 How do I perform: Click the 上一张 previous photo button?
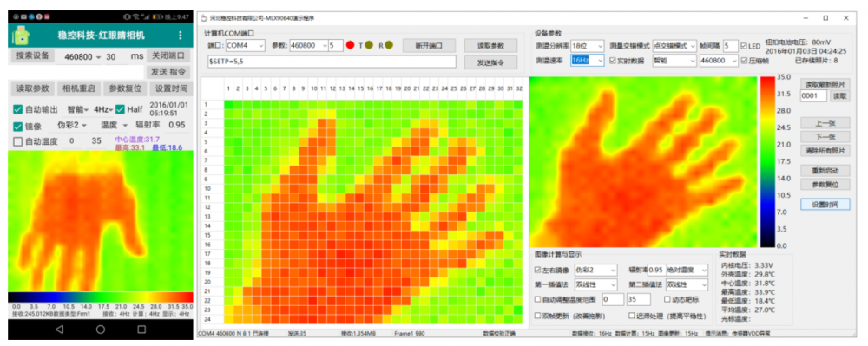825,122
